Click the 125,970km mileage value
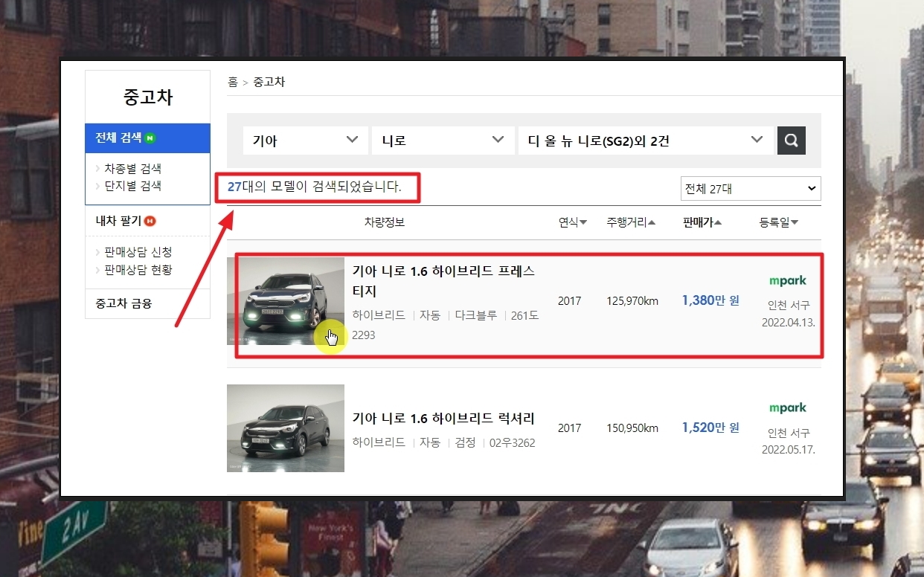The width and height of the screenshot is (924, 577). click(632, 301)
